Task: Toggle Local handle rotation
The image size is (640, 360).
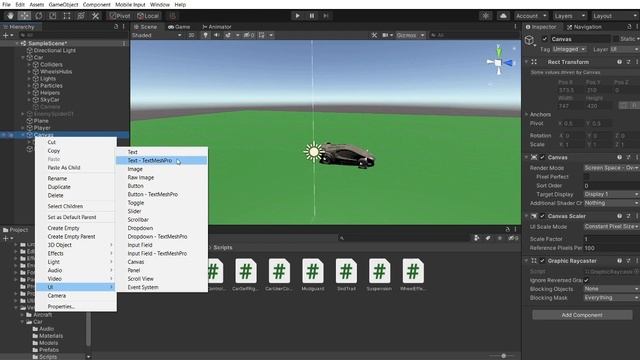Action: [x=148, y=16]
